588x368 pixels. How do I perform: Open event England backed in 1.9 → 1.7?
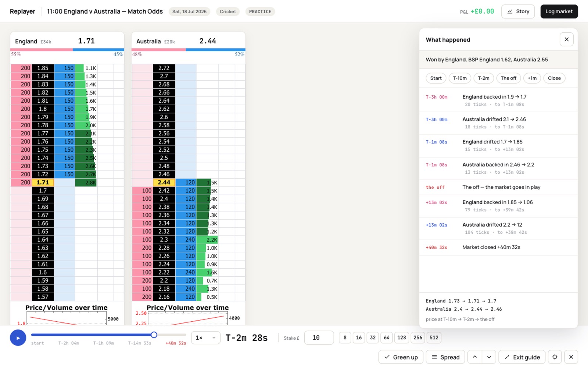pos(498,100)
